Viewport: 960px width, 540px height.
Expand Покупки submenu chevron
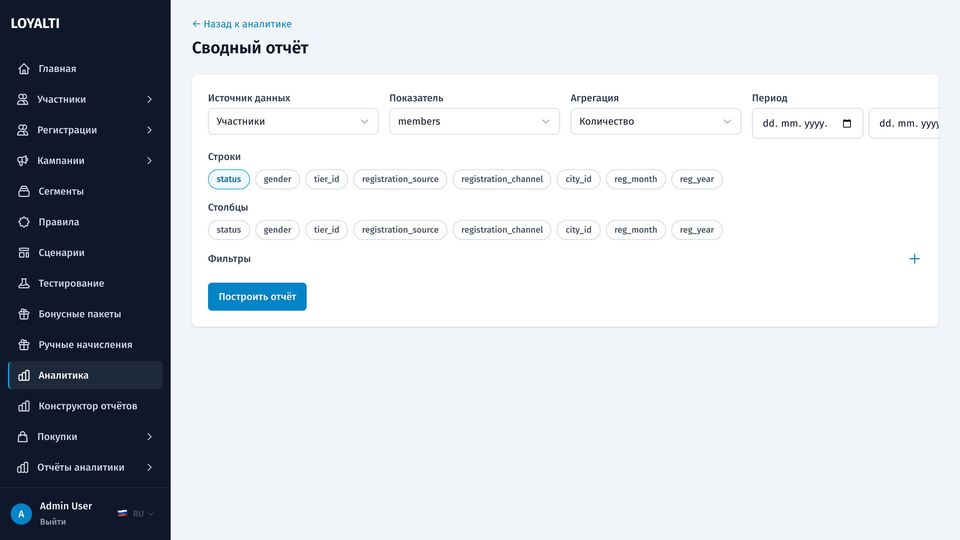[149, 437]
